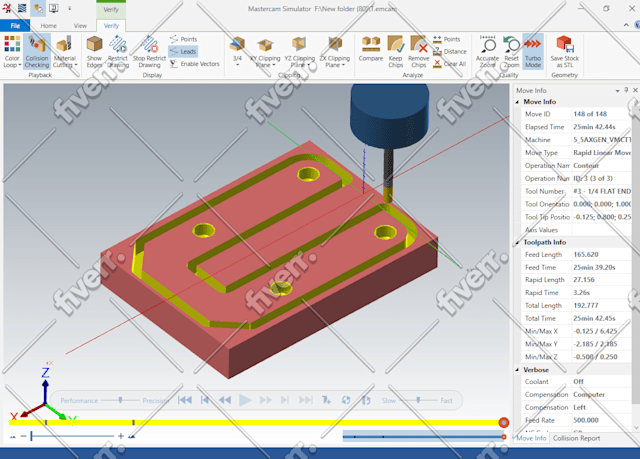Viewport: 640px width, 459px height.
Task: Click the yellow progress bar end marker
Action: [504, 423]
